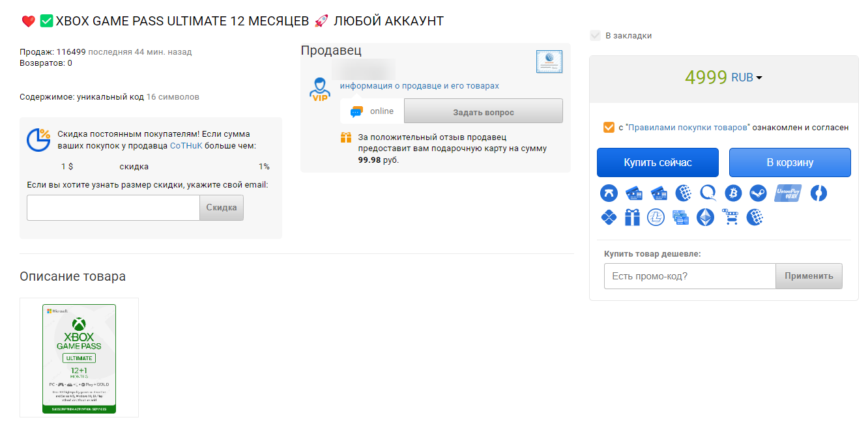Viewport: 868px width, 437px height.
Task: Click the price value '4999'
Action: point(706,77)
